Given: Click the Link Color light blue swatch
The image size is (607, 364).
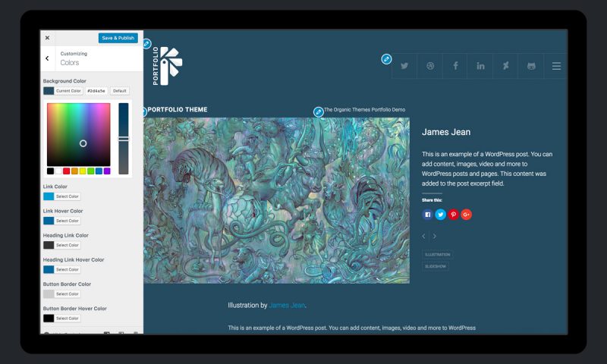Looking at the screenshot, I should point(49,196).
